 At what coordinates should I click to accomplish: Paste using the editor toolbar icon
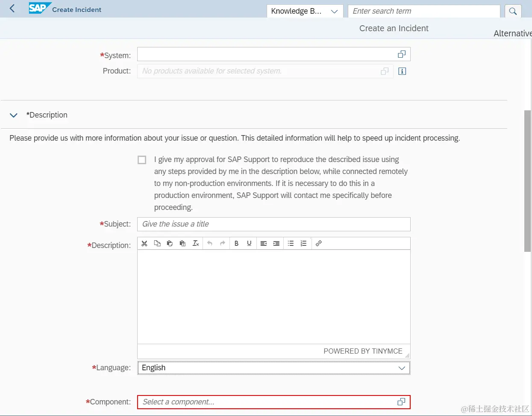(170, 243)
